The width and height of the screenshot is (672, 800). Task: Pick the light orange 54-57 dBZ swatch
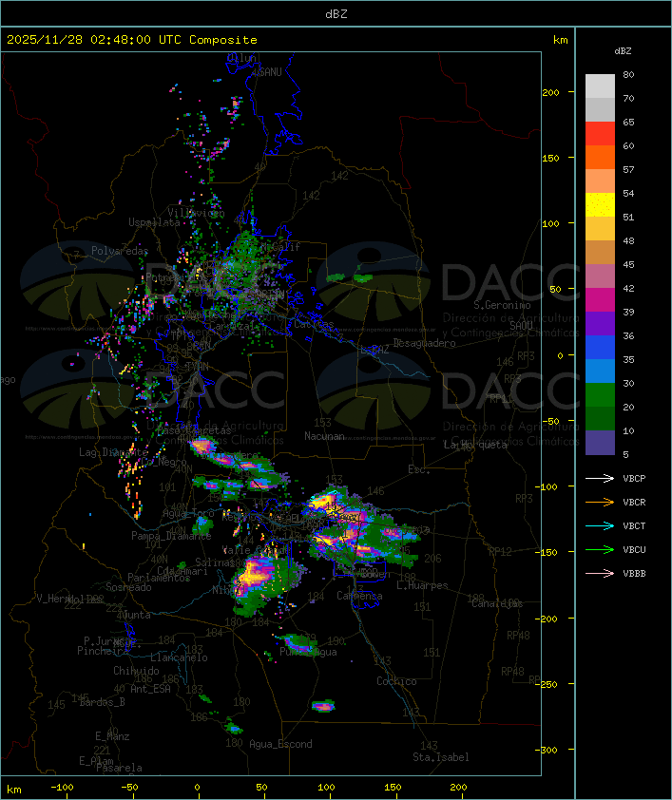(x=600, y=181)
